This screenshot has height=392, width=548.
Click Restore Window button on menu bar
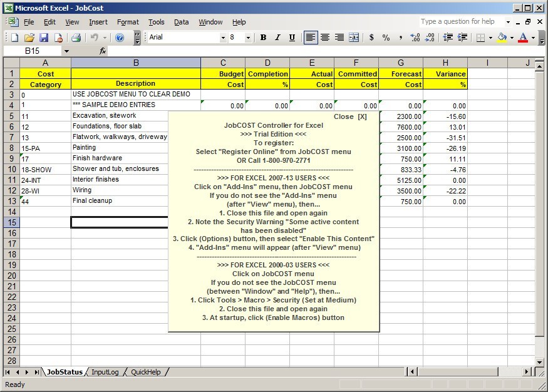[x=529, y=22]
